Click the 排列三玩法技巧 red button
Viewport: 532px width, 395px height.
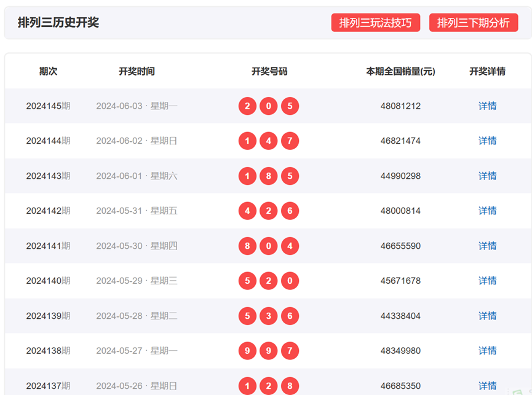coord(375,23)
